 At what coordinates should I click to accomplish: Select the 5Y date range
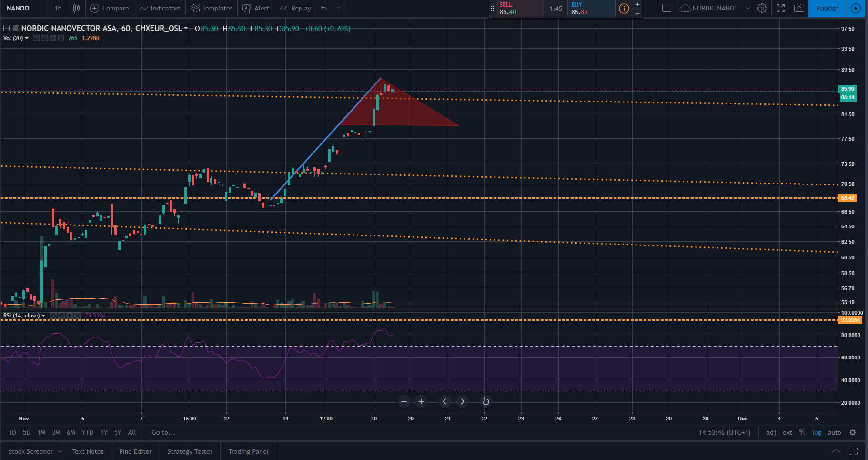(x=118, y=432)
